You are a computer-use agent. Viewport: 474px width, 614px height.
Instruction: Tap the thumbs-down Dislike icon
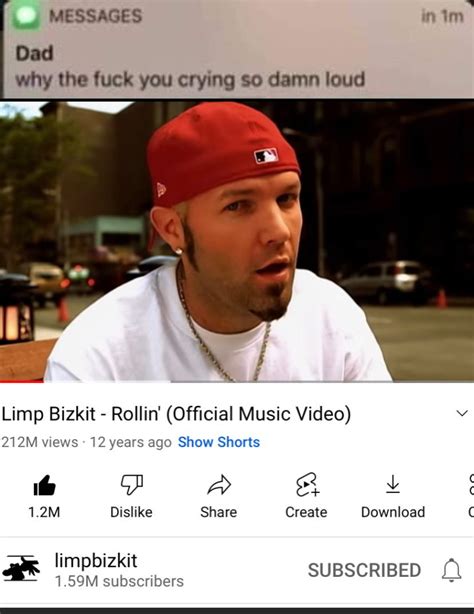tap(132, 485)
